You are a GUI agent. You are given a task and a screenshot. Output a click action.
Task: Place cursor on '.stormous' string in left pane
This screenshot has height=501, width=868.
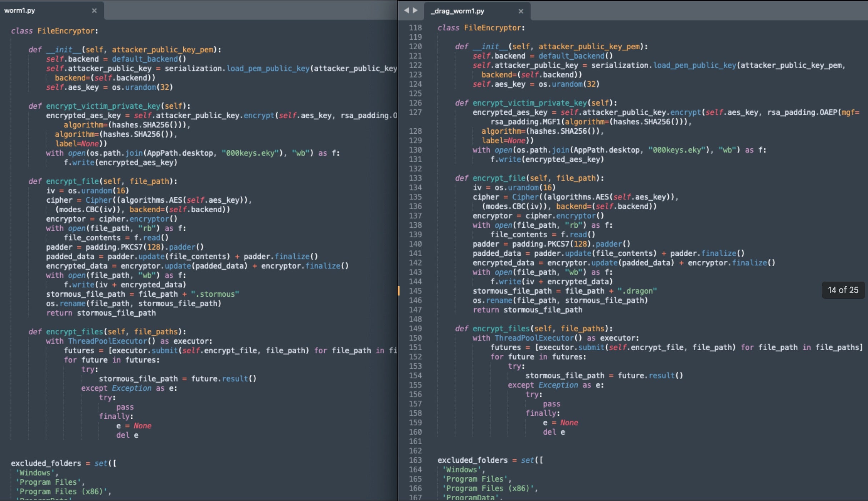(215, 294)
